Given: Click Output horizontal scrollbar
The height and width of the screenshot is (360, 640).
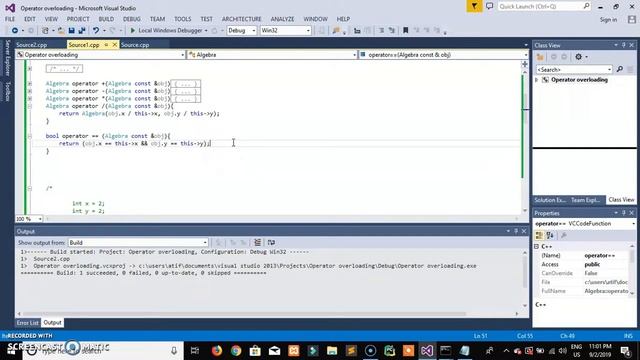Looking at the screenshot, I should coord(244,314).
